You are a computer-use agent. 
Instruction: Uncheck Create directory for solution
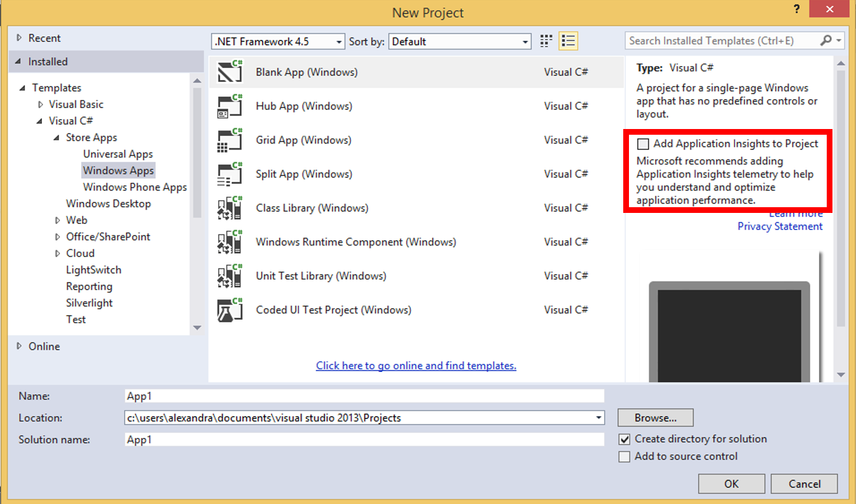click(x=624, y=439)
